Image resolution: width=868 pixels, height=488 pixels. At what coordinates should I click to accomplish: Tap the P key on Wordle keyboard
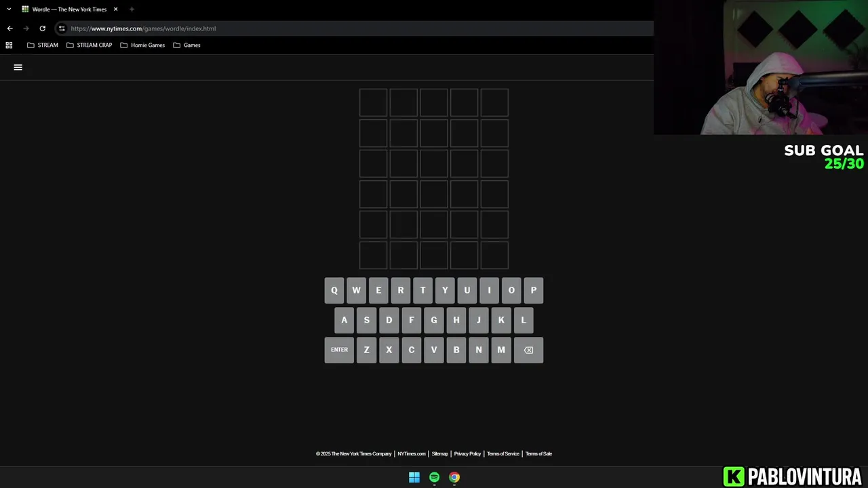pos(534,290)
